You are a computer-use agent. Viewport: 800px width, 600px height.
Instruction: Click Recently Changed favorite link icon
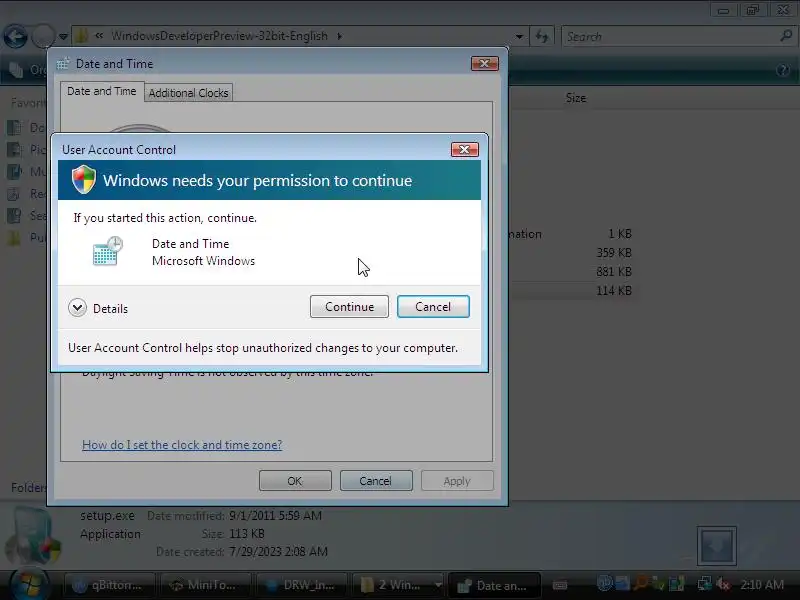(x=14, y=193)
